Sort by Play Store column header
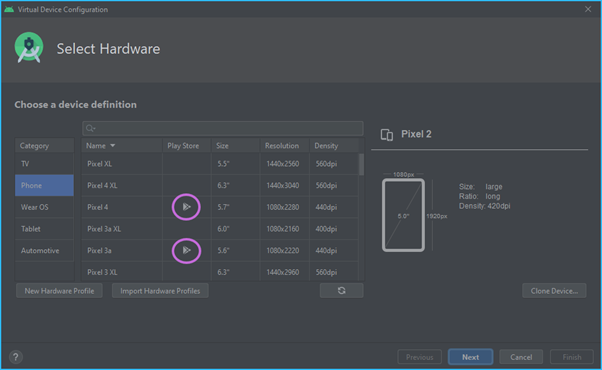 click(x=187, y=145)
